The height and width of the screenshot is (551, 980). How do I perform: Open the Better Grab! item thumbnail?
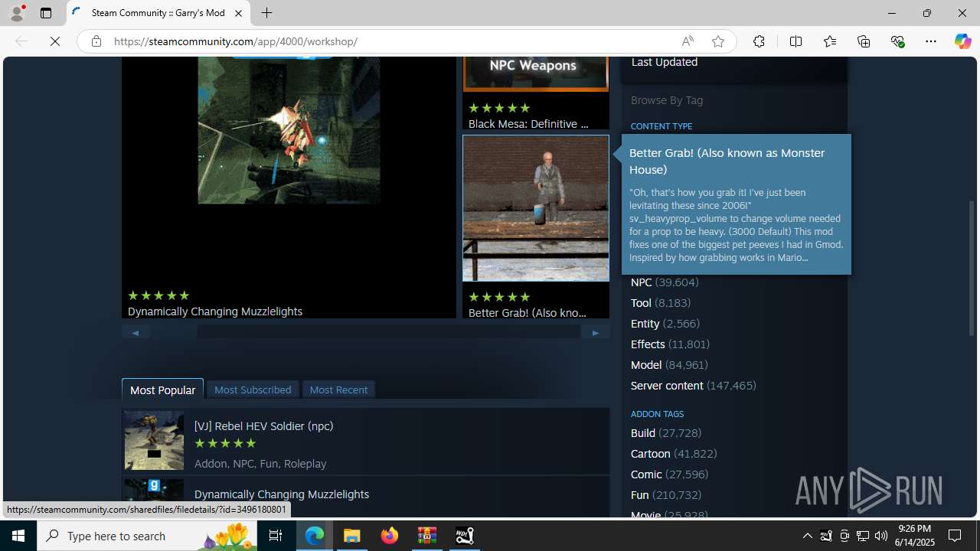coord(535,208)
